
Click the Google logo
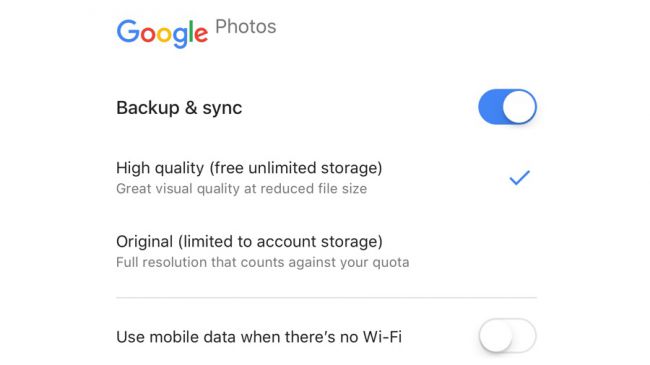[162, 33]
